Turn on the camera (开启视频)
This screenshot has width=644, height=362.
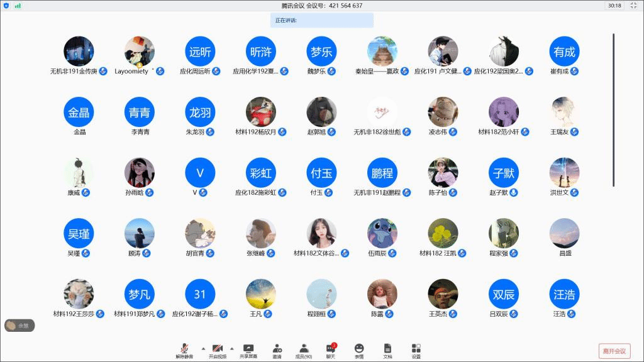click(218, 350)
